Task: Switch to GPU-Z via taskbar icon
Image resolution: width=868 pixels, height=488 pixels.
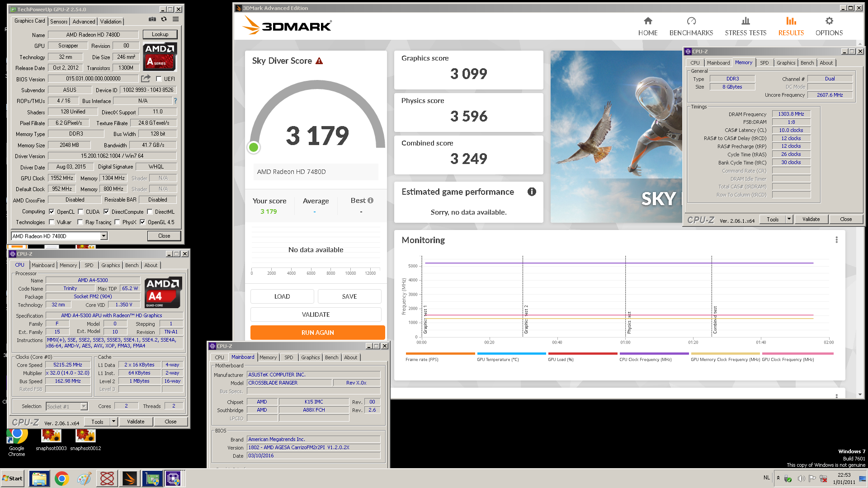Action: tap(152, 479)
